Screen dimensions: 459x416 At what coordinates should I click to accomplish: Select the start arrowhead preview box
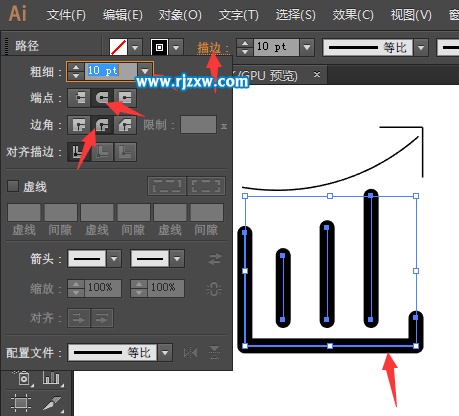point(87,259)
